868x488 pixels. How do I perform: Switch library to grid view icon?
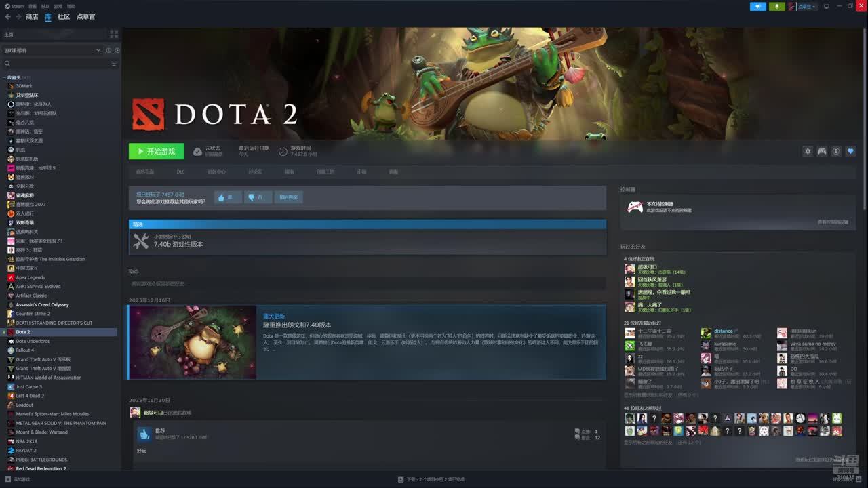click(113, 34)
